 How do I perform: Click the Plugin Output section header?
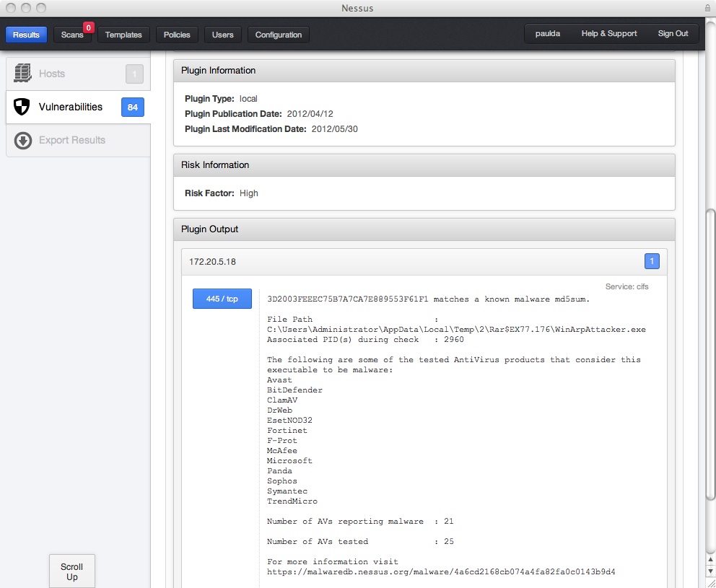(x=424, y=229)
